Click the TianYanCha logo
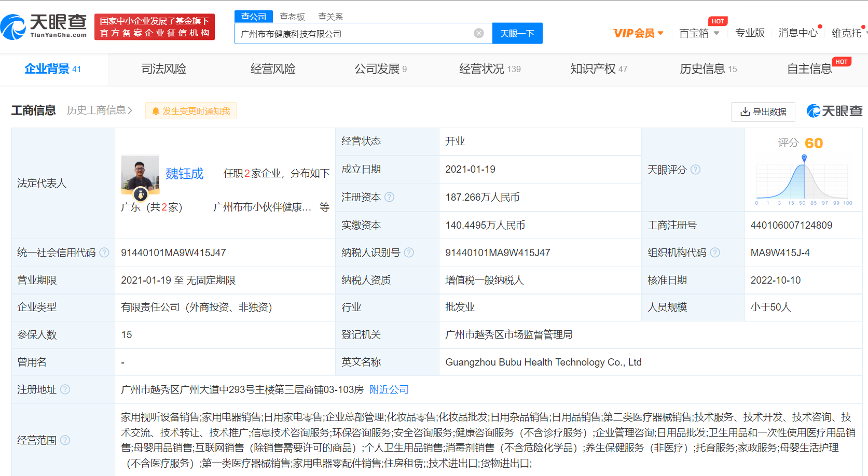Screen dimensions: 868x476 (x=44, y=27)
